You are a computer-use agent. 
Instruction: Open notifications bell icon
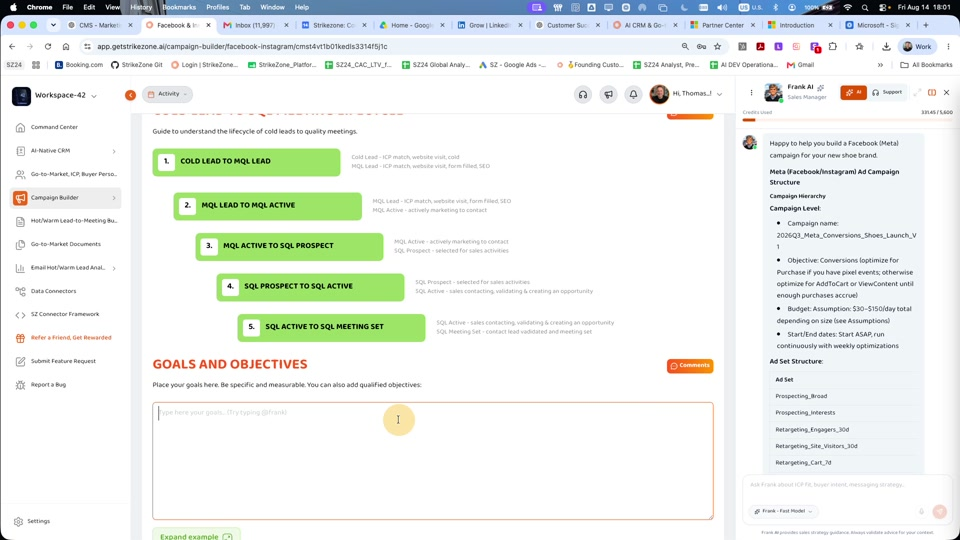pyautogui.click(x=633, y=95)
